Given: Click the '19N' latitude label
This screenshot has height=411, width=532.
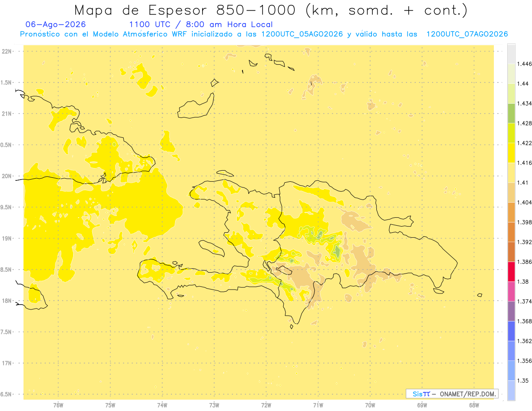Looking at the screenshot, I should (x=7, y=239).
